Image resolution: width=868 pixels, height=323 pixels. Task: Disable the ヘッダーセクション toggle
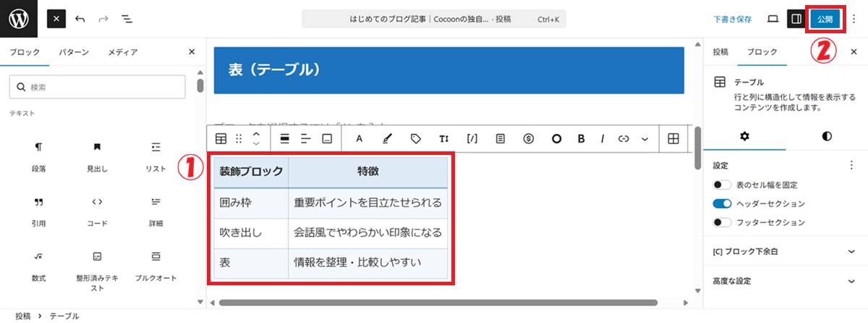click(722, 204)
